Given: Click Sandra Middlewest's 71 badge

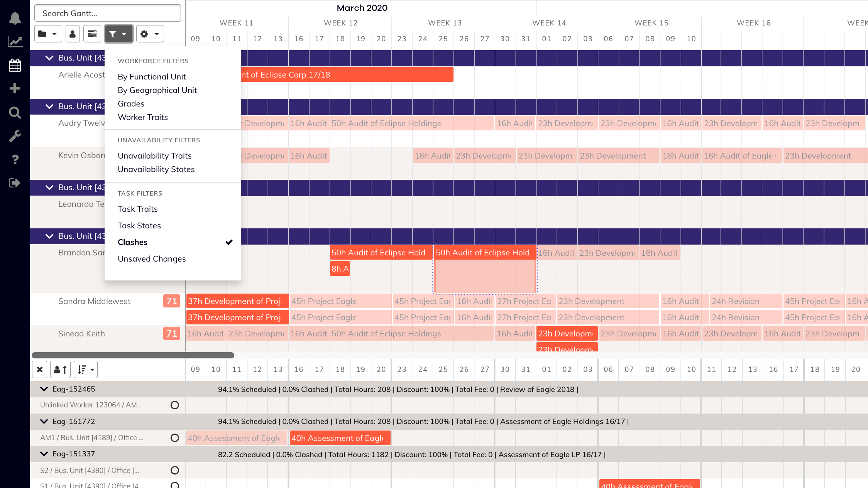Looking at the screenshot, I should point(172,301).
